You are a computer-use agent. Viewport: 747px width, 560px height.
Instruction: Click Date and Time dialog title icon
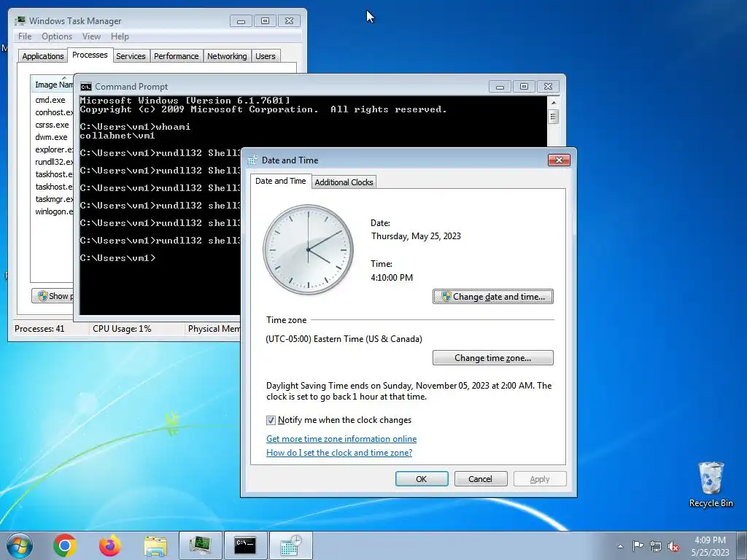pyautogui.click(x=252, y=160)
